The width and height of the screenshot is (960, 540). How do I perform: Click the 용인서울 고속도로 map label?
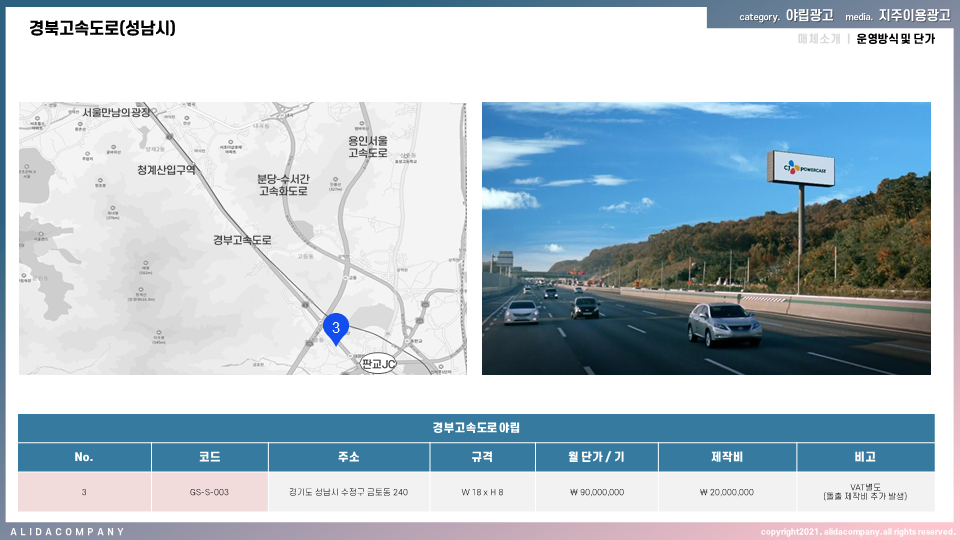coord(367,147)
